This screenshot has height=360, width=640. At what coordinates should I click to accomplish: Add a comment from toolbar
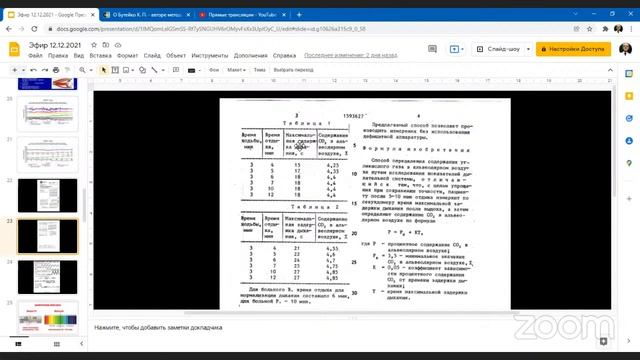pos(176,70)
